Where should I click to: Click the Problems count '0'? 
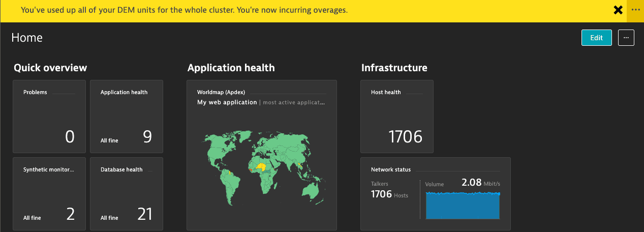tap(70, 137)
